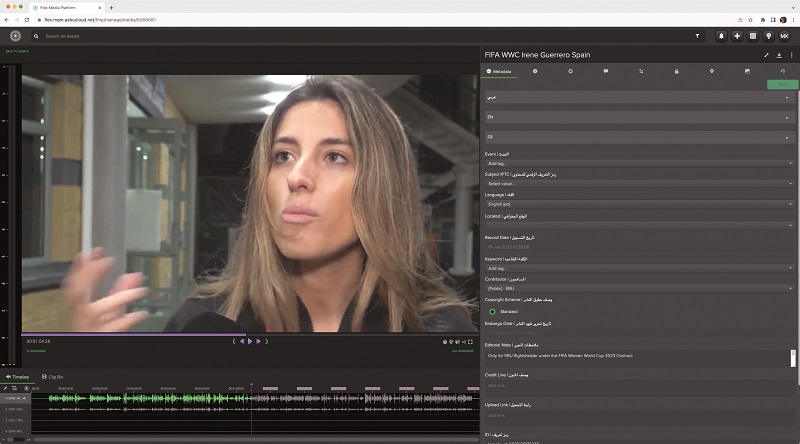Click the Editorial Note inner scrollbar
The height and width of the screenshot is (444, 800).
click(x=792, y=358)
